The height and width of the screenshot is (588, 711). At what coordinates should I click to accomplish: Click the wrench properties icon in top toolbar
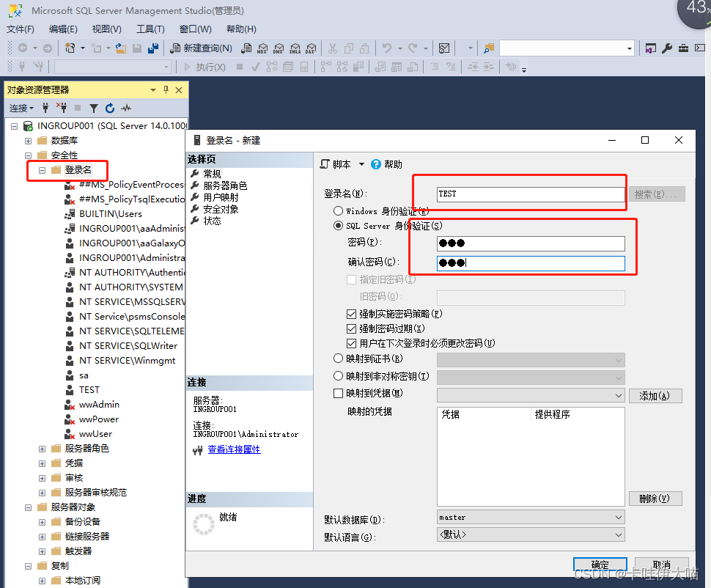tap(667, 48)
